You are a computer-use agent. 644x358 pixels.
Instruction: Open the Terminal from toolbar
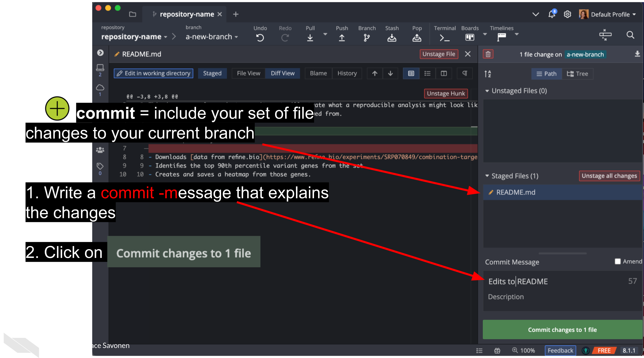pyautogui.click(x=445, y=38)
